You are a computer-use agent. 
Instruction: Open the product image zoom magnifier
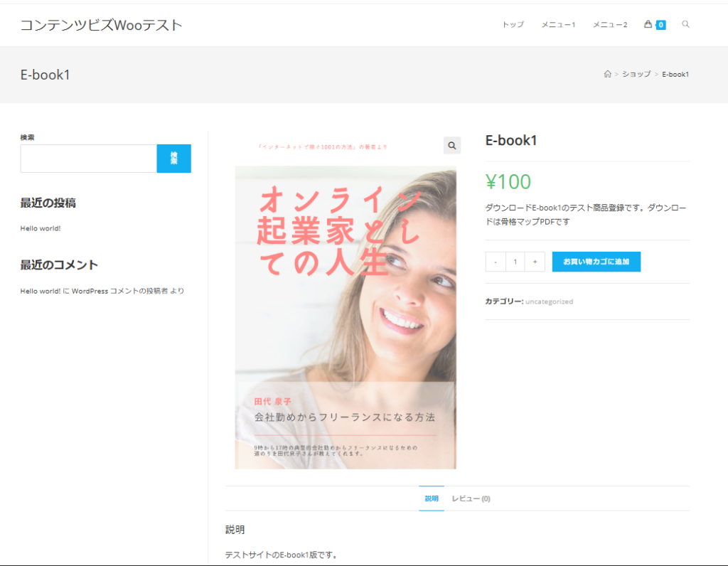pyautogui.click(x=451, y=146)
